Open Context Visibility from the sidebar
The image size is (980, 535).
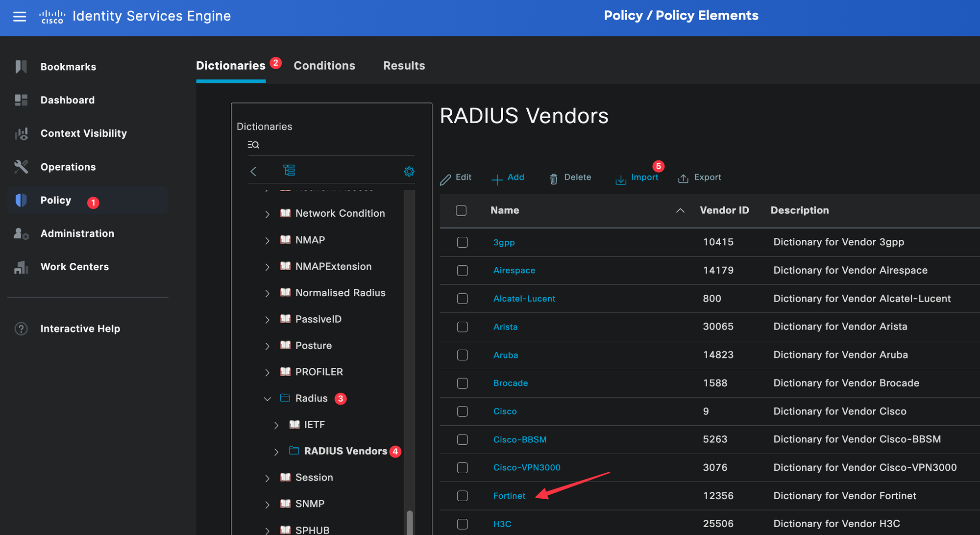point(83,133)
